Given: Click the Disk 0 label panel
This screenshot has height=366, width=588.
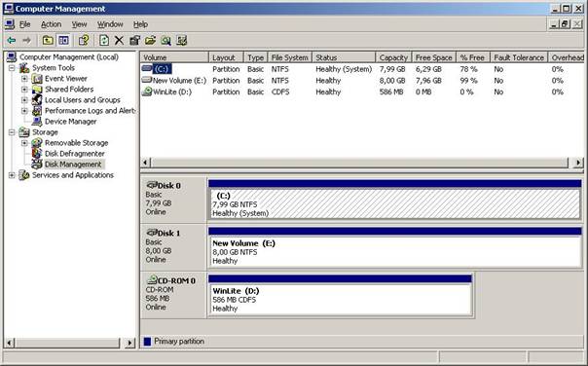Looking at the screenshot, I should (173, 200).
